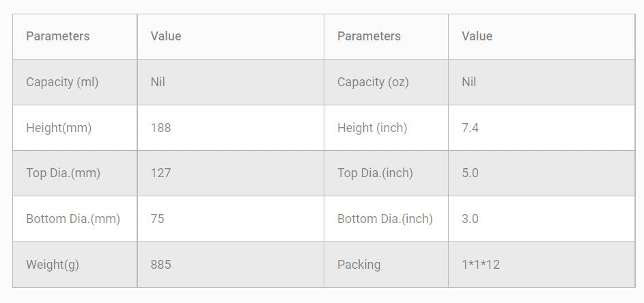Select the 1*1*12 packing value

(x=481, y=265)
